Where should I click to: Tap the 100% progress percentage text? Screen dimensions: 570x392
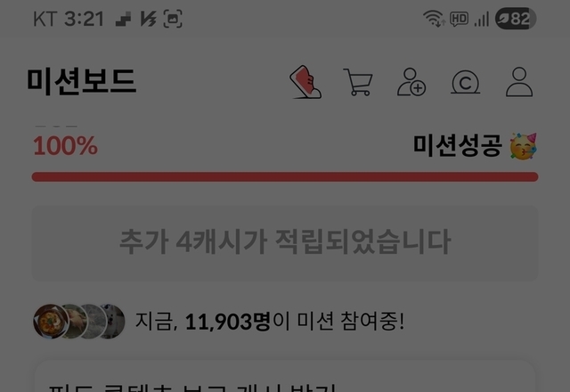65,146
